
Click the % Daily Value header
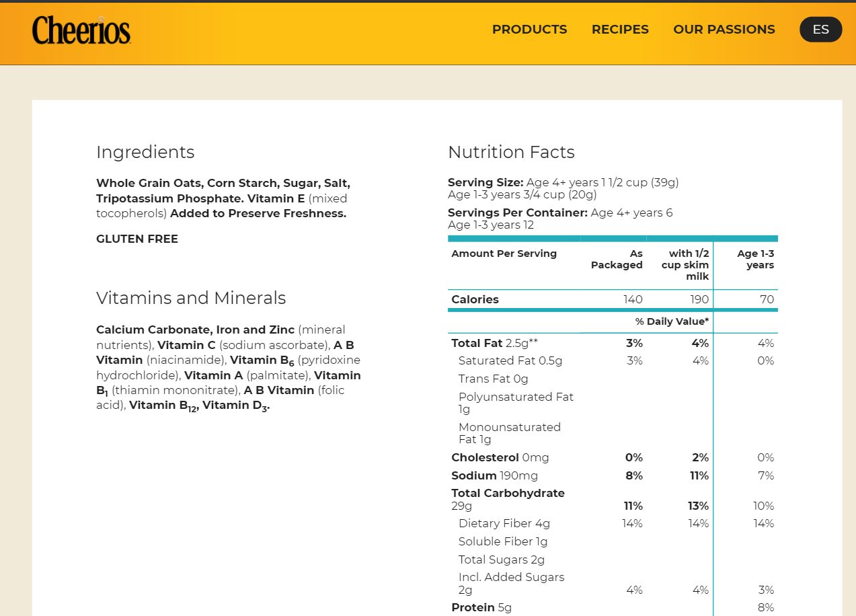coord(672,321)
